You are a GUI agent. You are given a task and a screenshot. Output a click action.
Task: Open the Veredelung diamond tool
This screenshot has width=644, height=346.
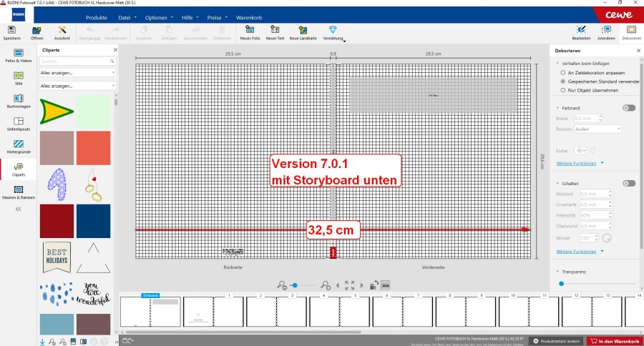(333, 32)
